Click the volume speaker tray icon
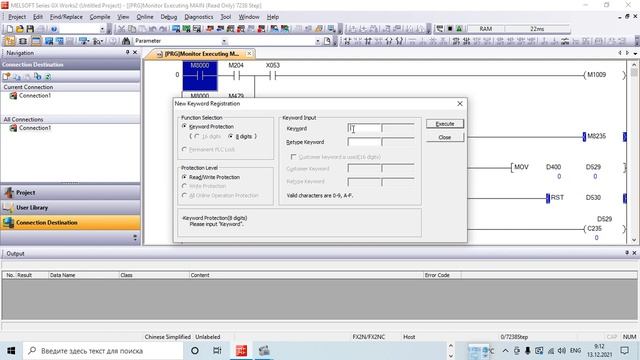Image resolution: width=640 pixels, height=360 pixels. [x=562, y=351]
